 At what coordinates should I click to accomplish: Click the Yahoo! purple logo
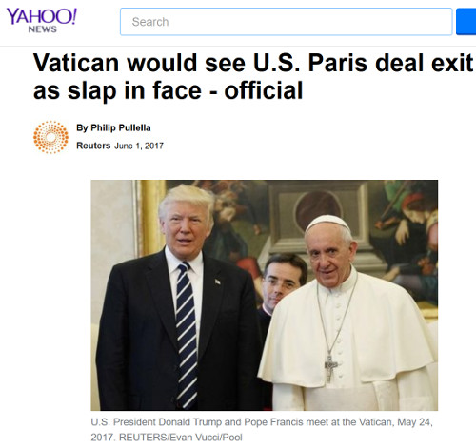(x=42, y=16)
